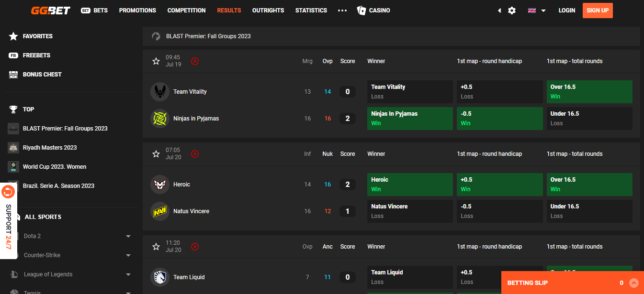Expand the Counter-Strike sport list

click(128, 255)
